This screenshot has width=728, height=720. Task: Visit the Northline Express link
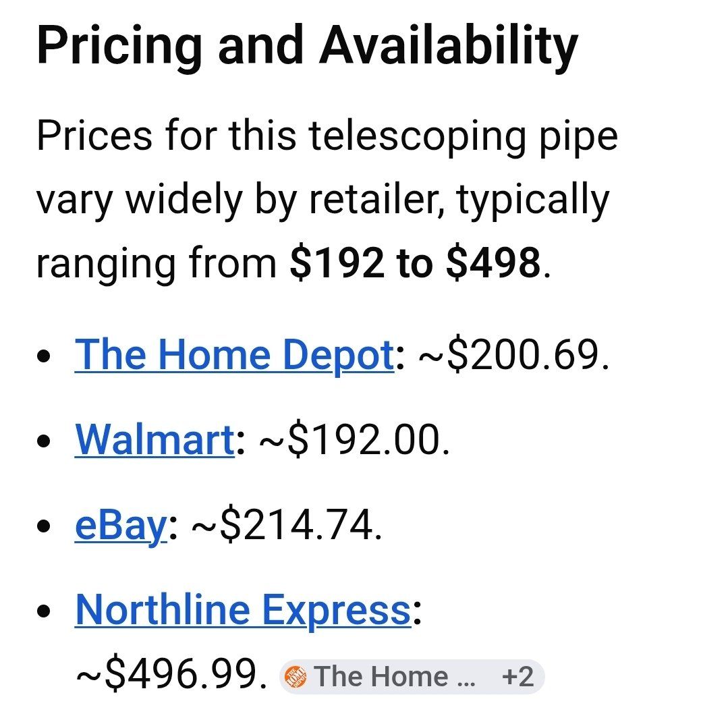coord(243,611)
